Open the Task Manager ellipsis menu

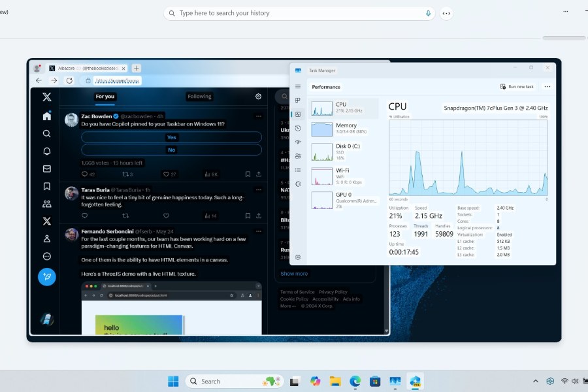click(x=547, y=86)
